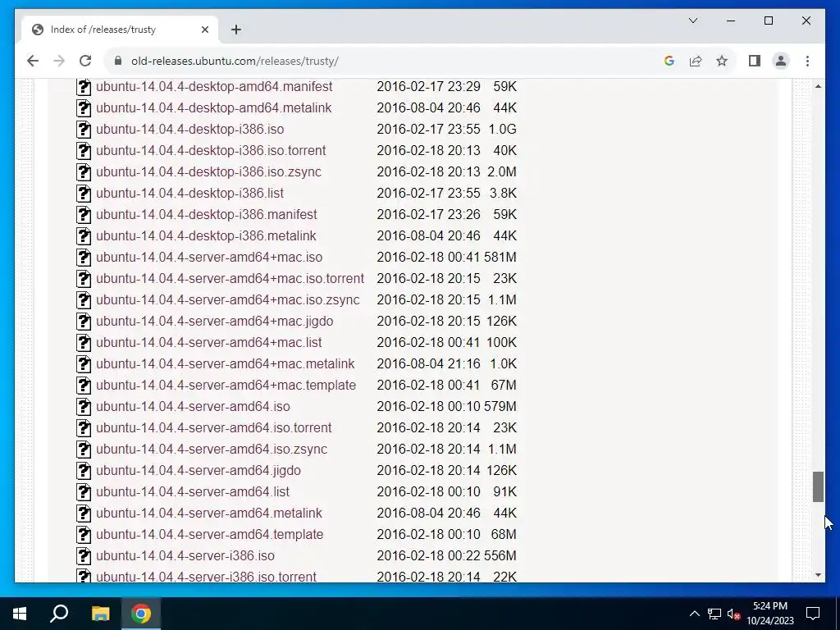This screenshot has width=840, height=630.
Task: Open ubuntu-14.04.4-desktop-i386.iso.zsync link
Action: [x=209, y=172]
